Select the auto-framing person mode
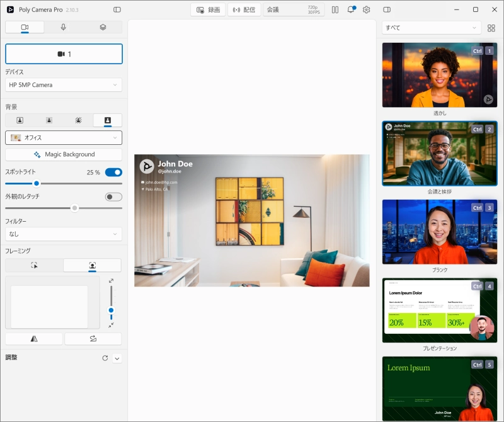Image resolution: width=504 pixels, height=422 pixels. click(x=92, y=265)
